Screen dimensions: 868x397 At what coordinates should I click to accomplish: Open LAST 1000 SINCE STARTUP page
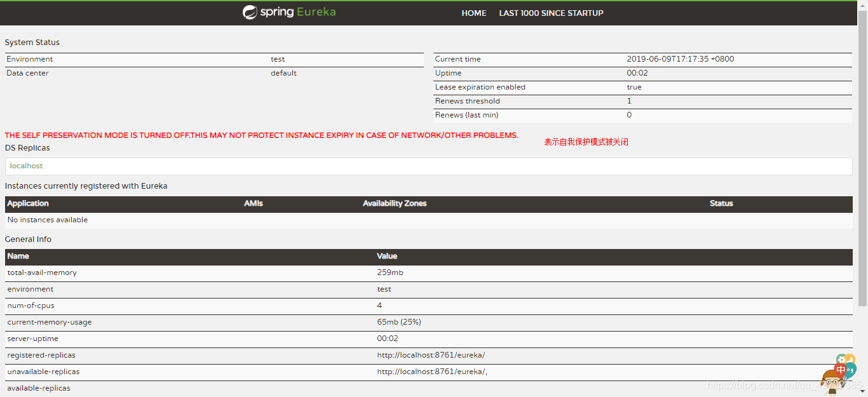(x=551, y=13)
